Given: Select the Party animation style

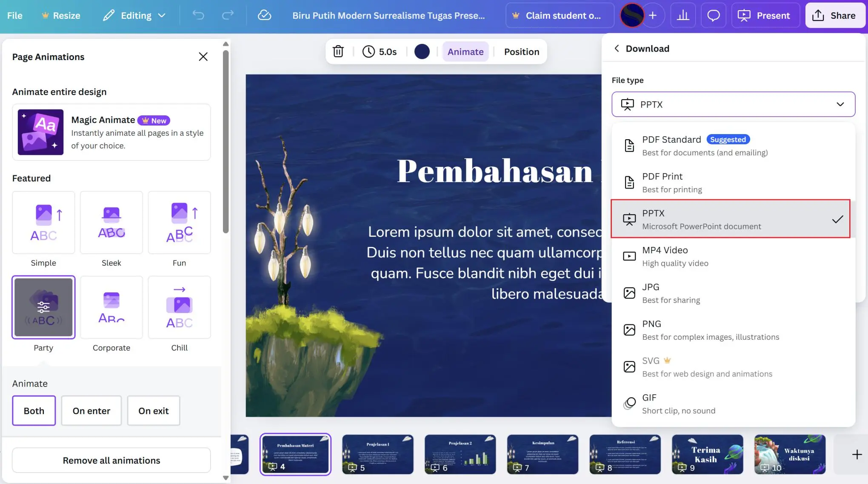Looking at the screenshot, I should click(x=43, y=307).
